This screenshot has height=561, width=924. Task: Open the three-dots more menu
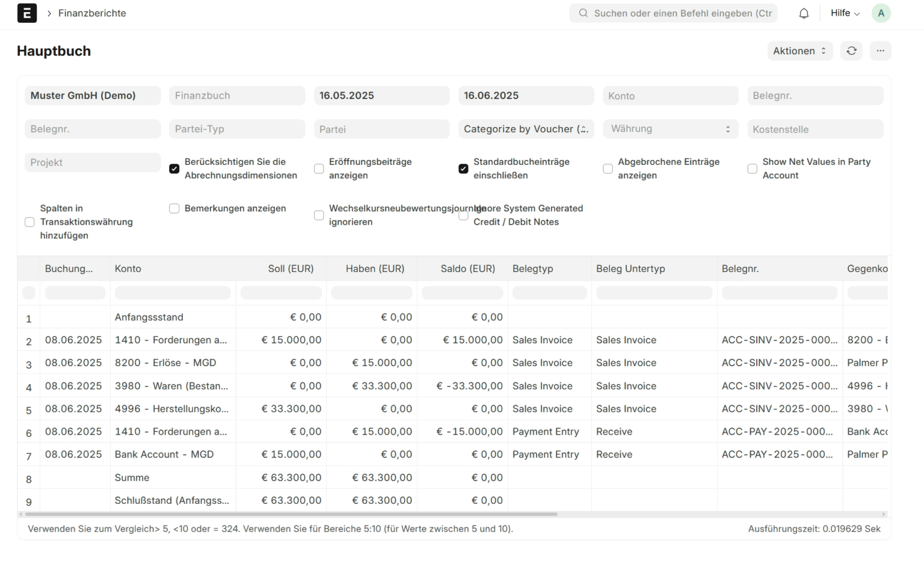880,51
